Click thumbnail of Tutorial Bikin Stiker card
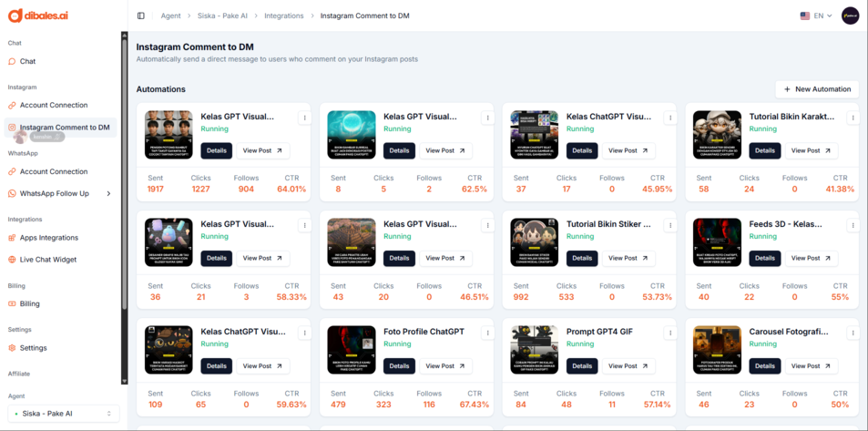Screen dimensions: 868x431 (x=535, y=242)
